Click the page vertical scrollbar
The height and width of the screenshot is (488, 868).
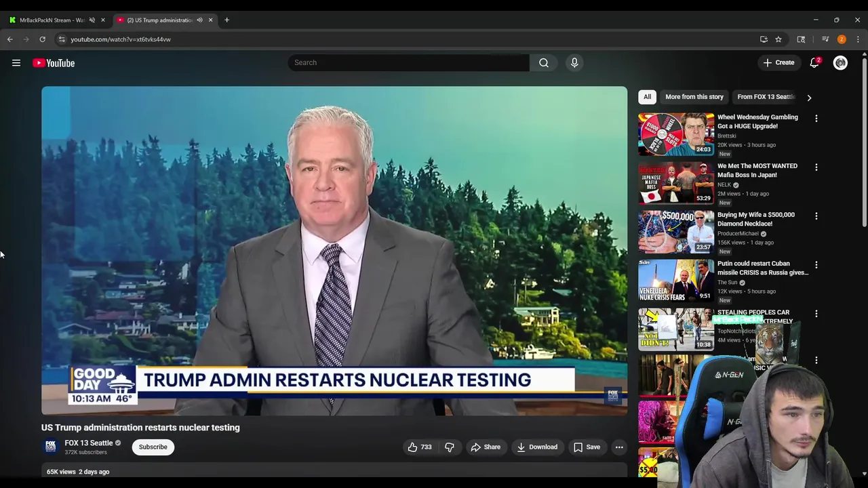click(x=864, y=142)
